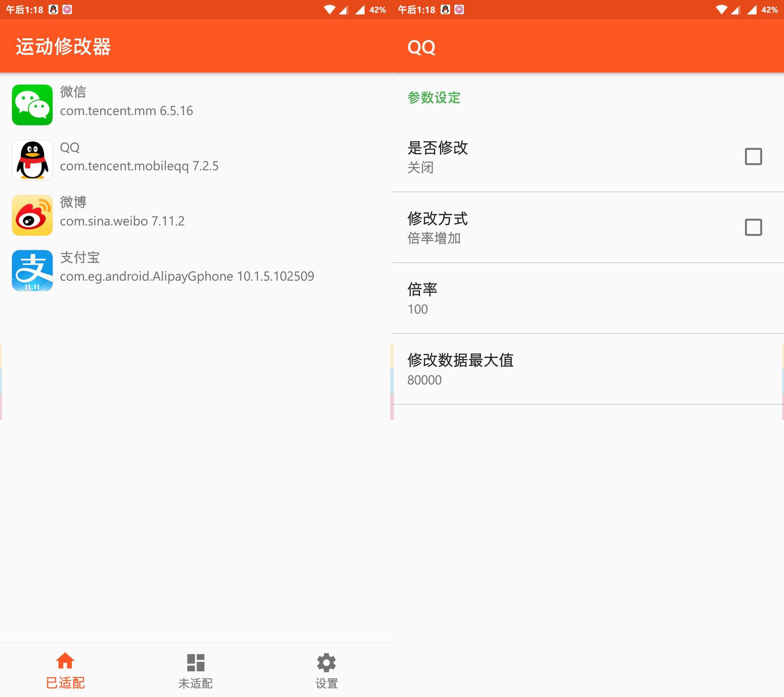Open the WeChat app icon

(32, 105)
